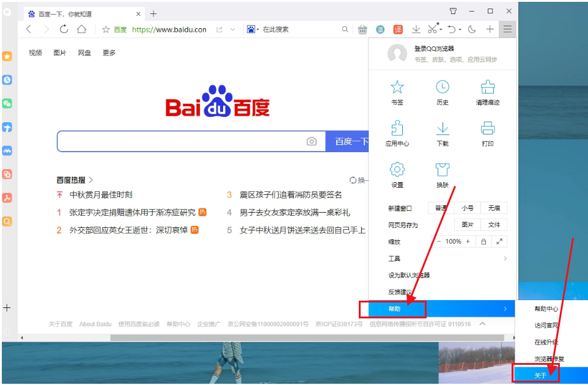
Task: Click the share icon in address bar
Action: click(x=219, y=29)
